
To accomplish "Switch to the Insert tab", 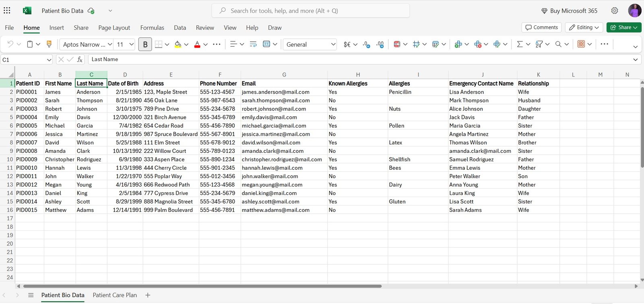I will click(56, 28).
